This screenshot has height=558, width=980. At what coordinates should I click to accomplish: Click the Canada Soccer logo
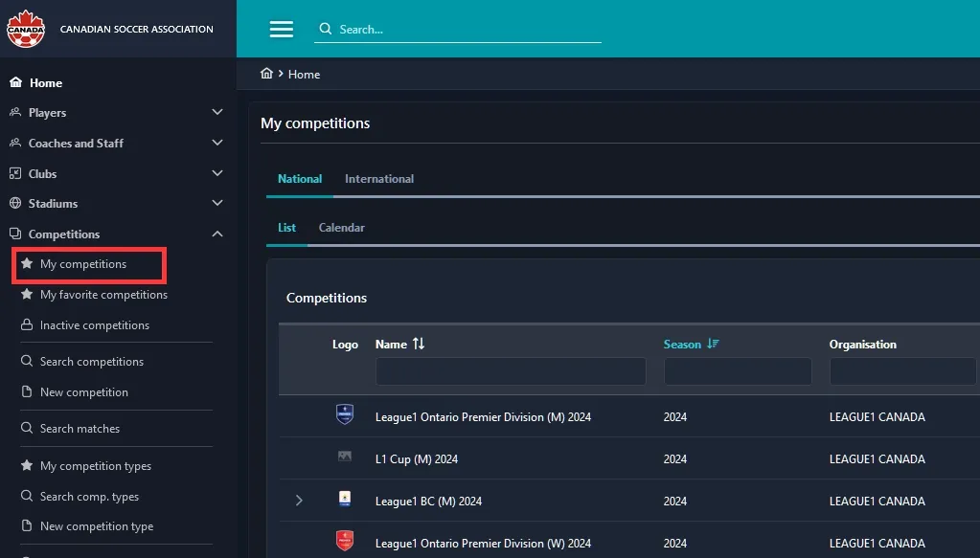click(x=26, y=29)
